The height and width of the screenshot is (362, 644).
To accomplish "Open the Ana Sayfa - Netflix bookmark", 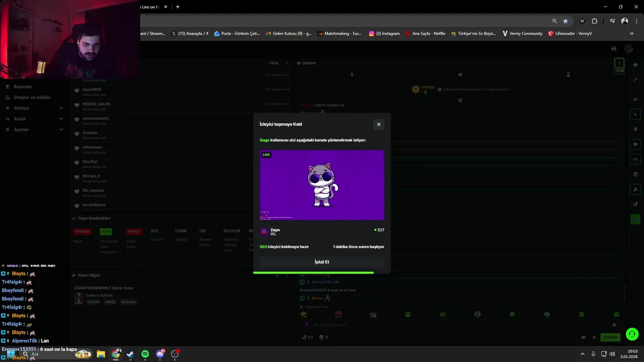I will (426, 34).
